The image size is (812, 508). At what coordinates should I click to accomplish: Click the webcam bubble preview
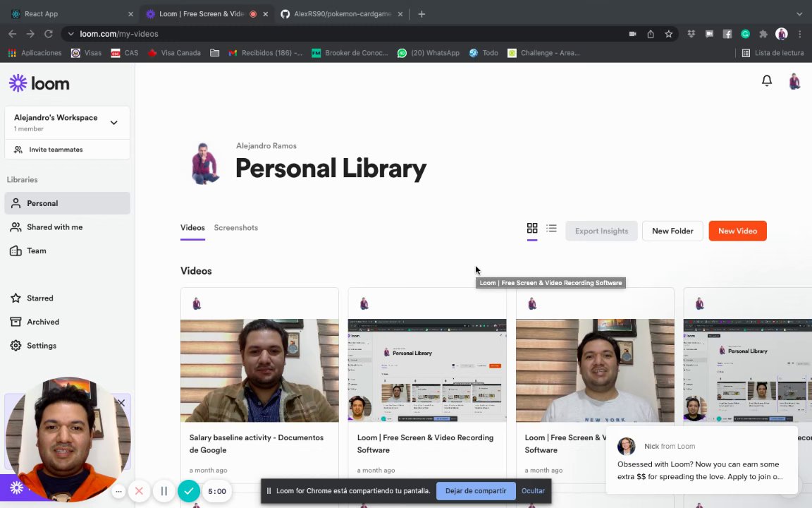click(68, 440)
